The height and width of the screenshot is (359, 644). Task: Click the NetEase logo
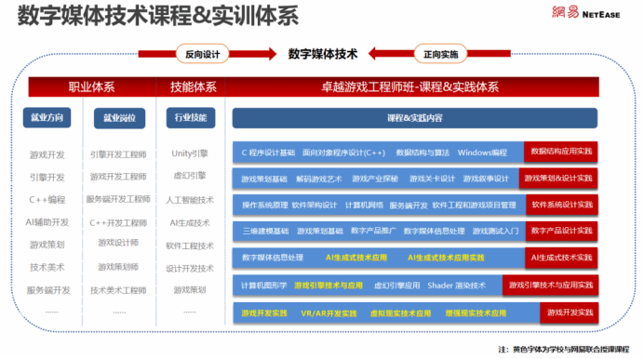pos(585,13)
